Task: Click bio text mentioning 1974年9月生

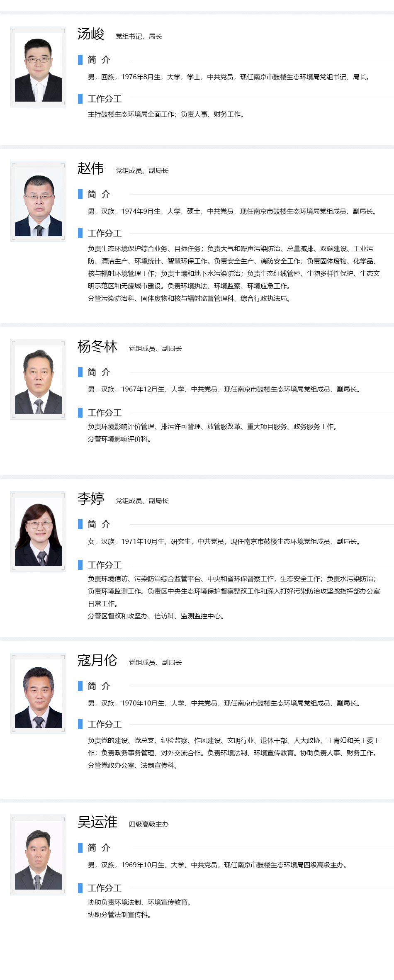Action: coord(232,212)
